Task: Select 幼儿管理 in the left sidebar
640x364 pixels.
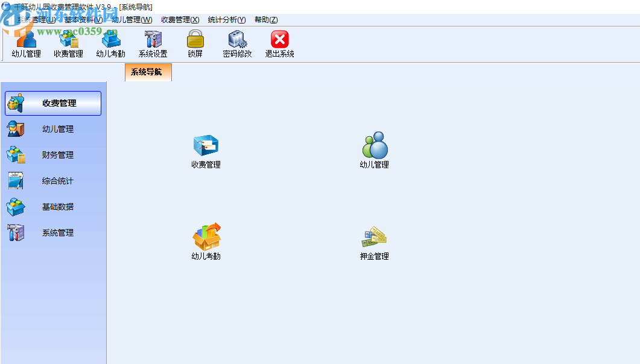Action: [53, 129]
